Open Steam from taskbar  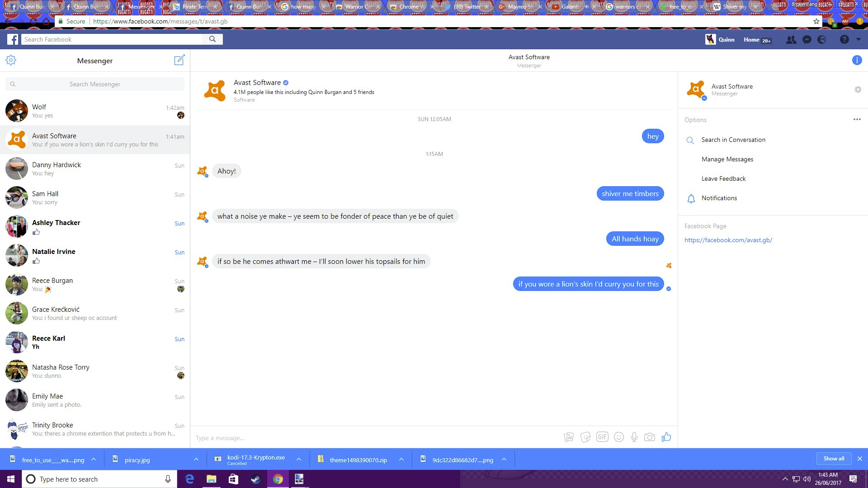click(x=255, y=479)
